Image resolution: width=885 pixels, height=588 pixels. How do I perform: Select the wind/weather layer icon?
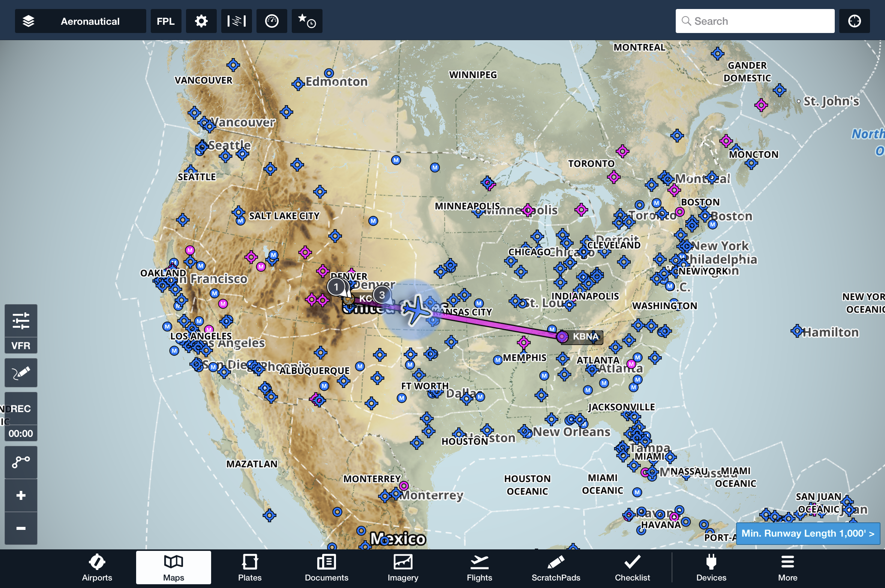click(235, 21)
